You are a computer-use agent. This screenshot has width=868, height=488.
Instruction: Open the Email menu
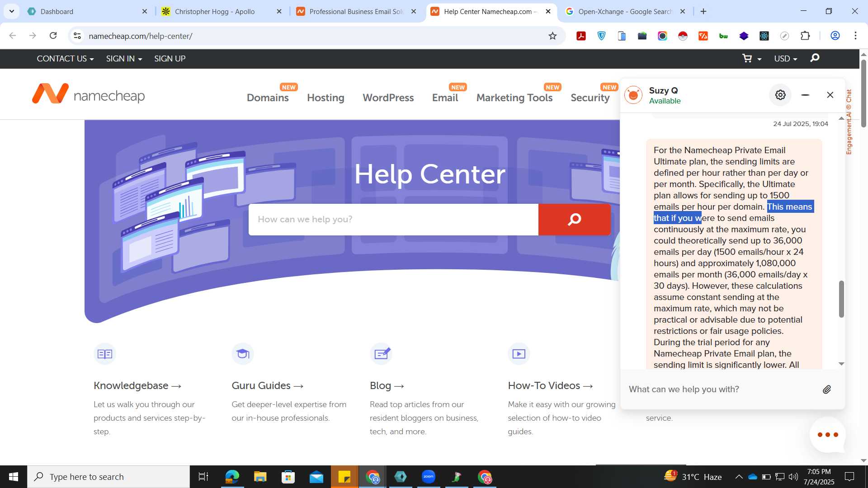coord(445,98)
